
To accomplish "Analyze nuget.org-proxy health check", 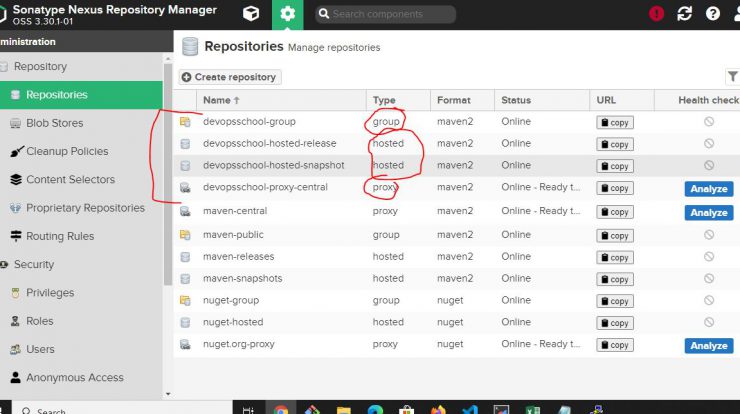I will (709, 346).
